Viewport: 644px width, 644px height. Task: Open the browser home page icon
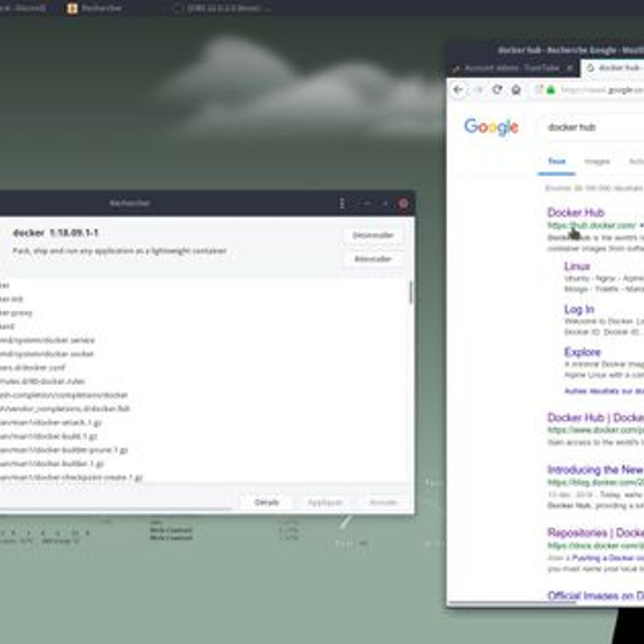pos(516,90)
